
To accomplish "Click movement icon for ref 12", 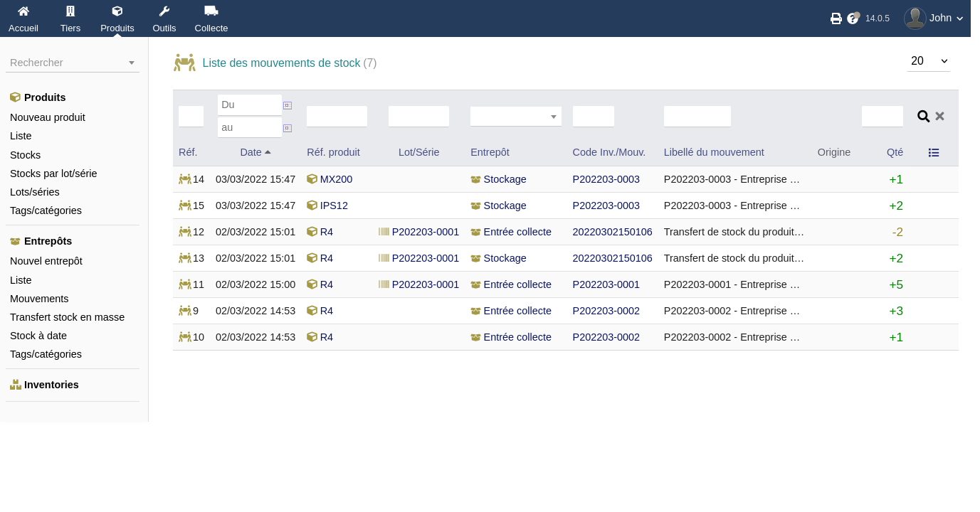I will pos(185,232).
